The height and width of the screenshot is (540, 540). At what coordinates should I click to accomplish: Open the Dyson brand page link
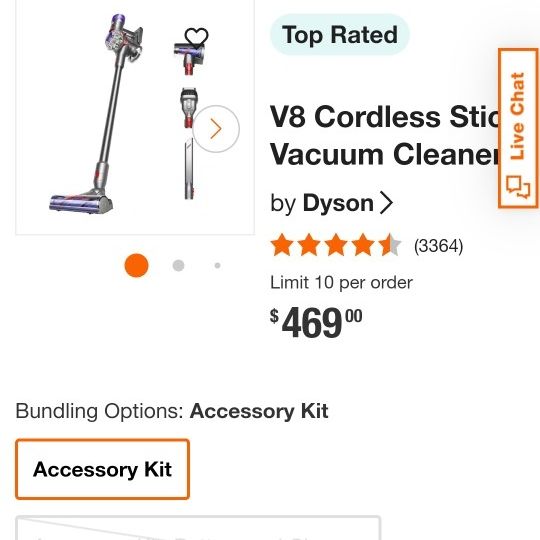(338, 203)
